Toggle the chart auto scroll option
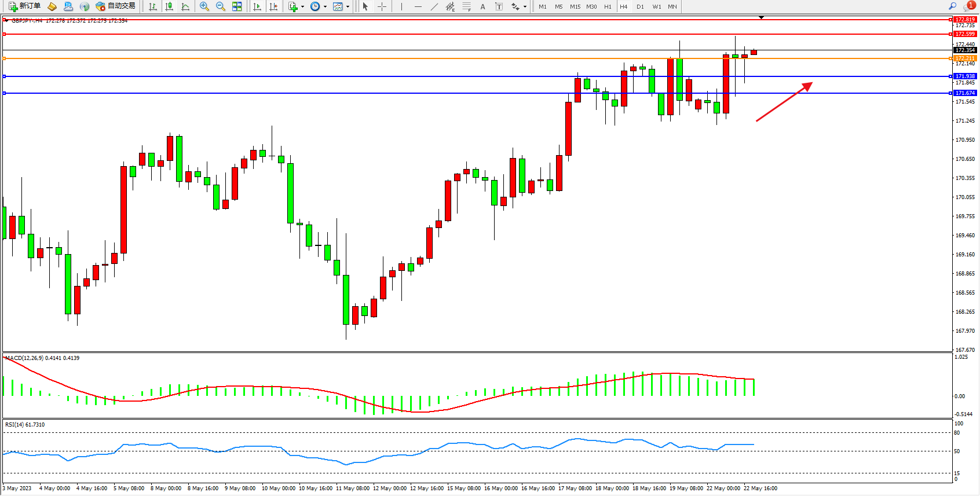 [257, 6]
